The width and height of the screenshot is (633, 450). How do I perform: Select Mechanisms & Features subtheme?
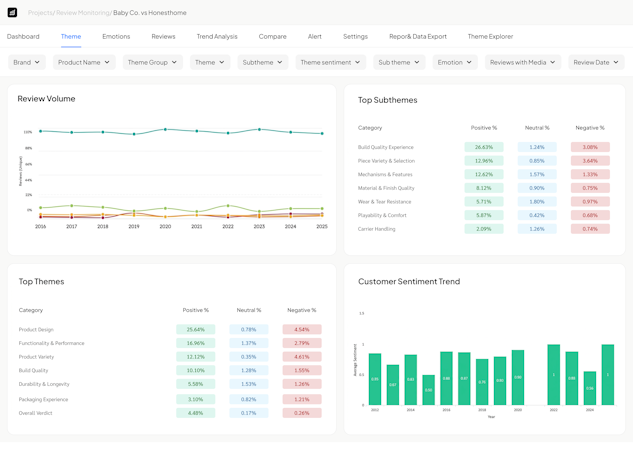point(484,174)
